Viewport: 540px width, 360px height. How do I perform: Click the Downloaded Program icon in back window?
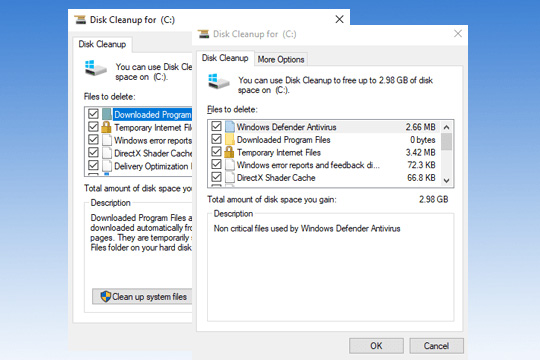(107, 114)
